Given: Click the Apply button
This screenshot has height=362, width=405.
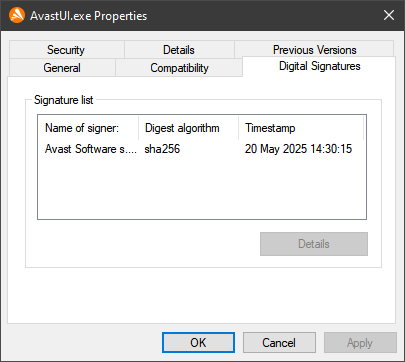Looking at the screenshot, I should pos(360,342).
